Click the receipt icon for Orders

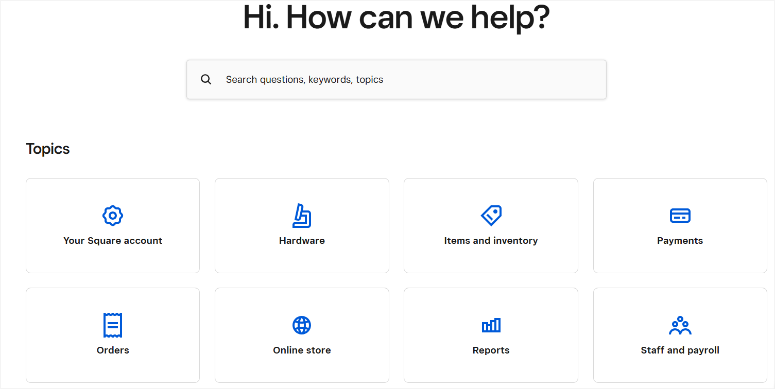pos(113,325)
